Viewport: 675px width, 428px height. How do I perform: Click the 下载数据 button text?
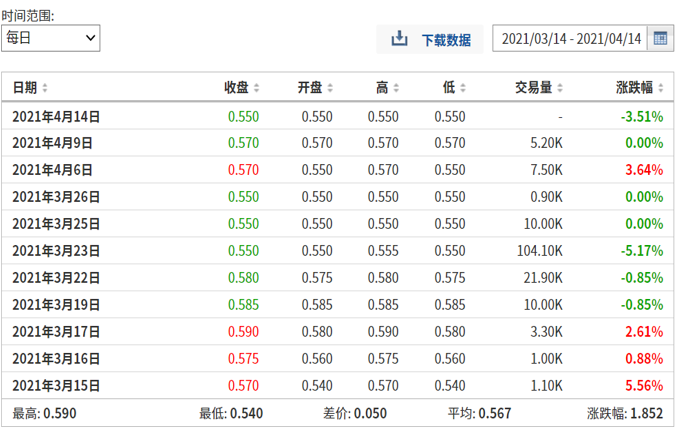point(445,40)
